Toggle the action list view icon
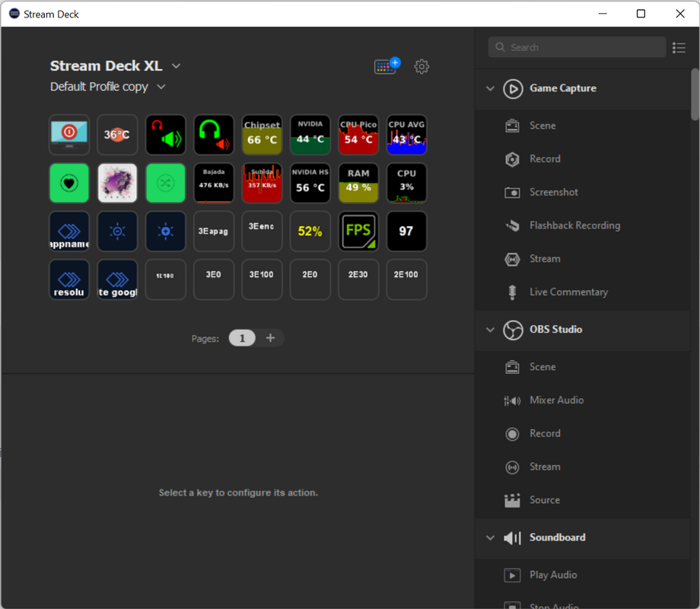Viewport: 700px width, 609px height. point(679,47)
